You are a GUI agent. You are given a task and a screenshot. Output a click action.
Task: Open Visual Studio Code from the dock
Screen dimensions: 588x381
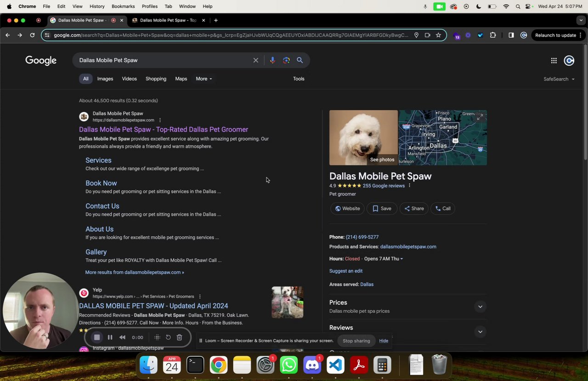tap(336, 365)
